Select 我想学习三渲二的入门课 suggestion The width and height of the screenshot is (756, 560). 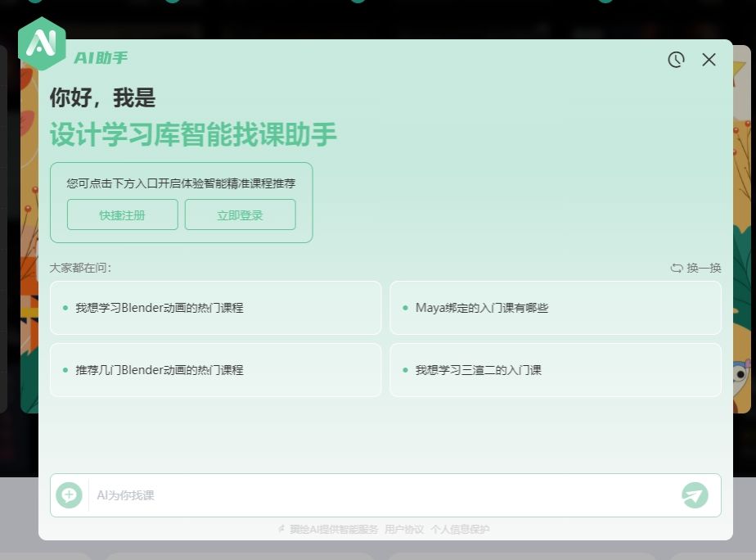point(556,370)
